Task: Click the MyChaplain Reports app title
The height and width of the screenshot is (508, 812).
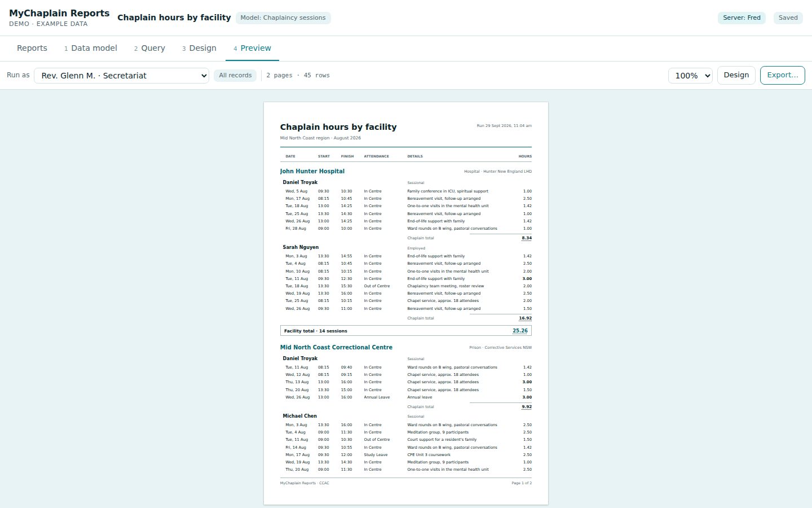Action: click(x=59, y=13)
